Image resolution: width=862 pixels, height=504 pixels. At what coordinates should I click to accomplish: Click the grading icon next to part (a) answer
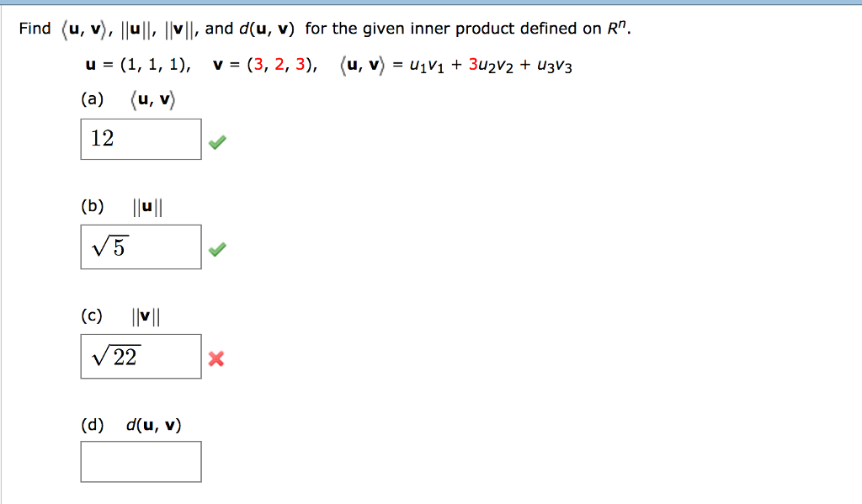217,141
